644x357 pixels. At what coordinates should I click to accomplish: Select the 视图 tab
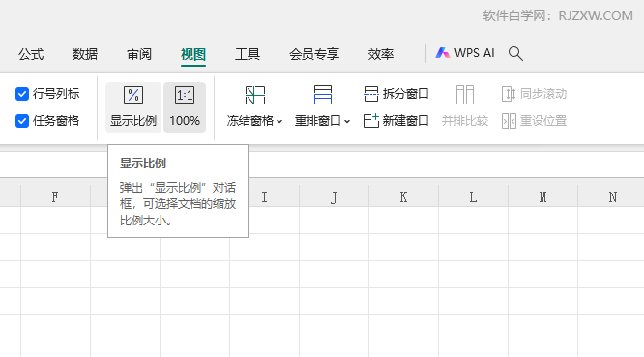pos(193,54)
